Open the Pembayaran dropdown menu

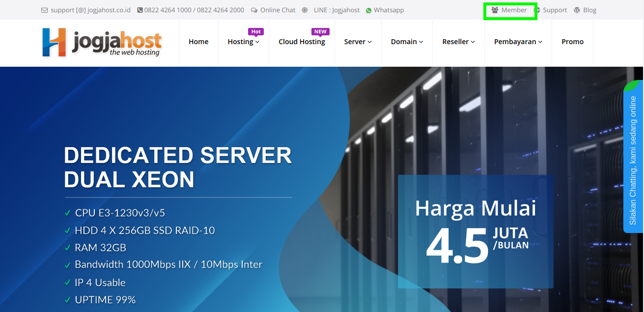tap(518, 42)
